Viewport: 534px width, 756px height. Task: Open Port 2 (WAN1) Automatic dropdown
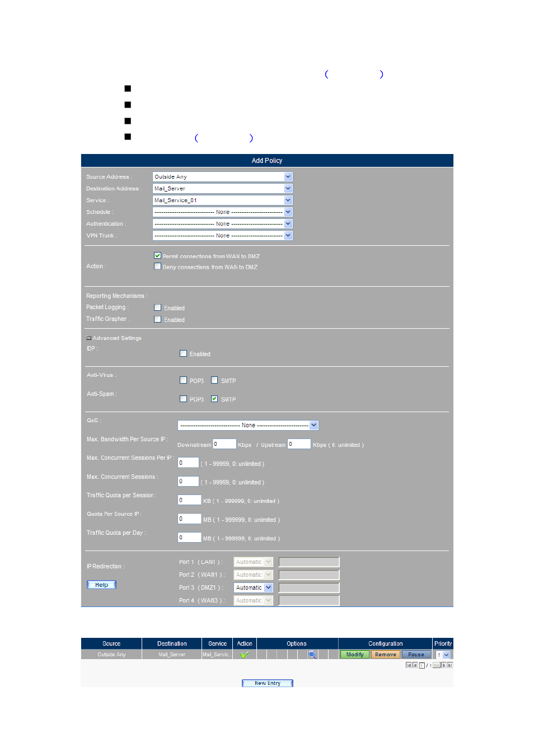tap(254, 575)
